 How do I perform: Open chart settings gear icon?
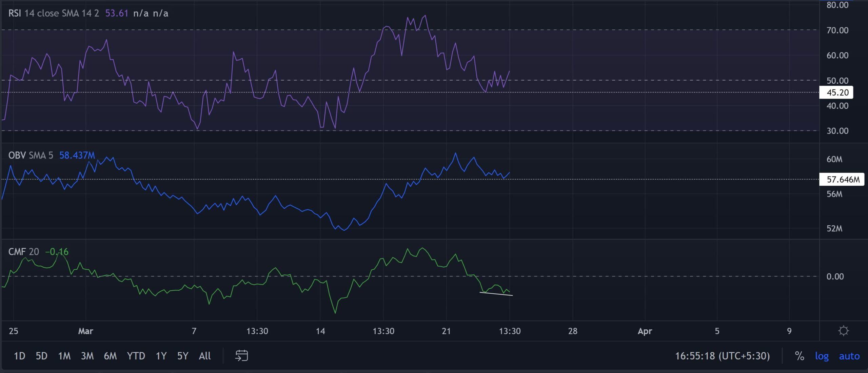[x=843, y=331]
